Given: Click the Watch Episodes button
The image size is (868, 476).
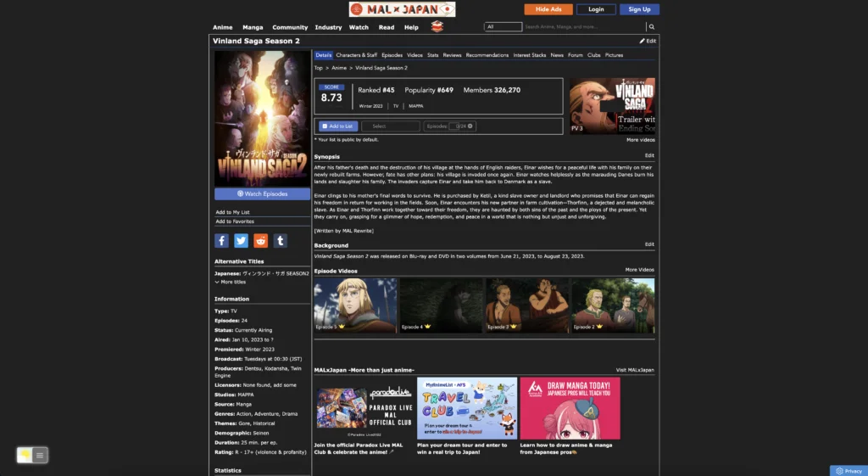Looking at the screenshot, I should 263,194.
